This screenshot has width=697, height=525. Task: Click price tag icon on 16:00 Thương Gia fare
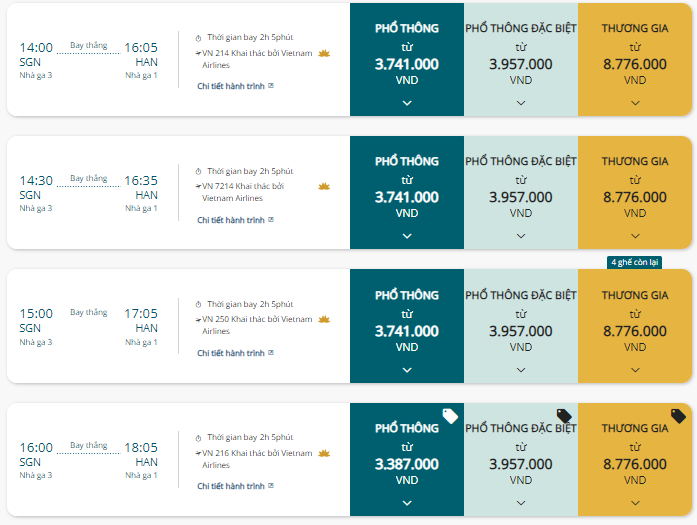pos(678,416)
